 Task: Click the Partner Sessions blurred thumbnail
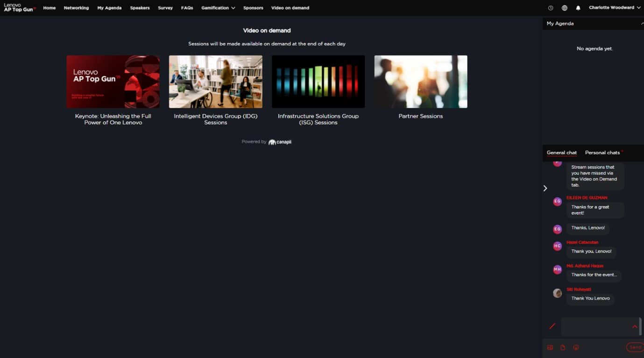[421, 82]
